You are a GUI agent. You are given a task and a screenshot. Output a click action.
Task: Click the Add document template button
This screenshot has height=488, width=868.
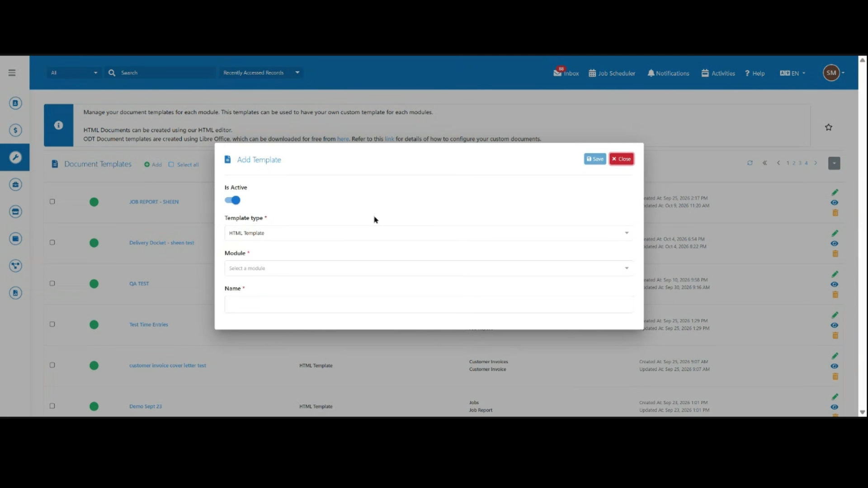(153, 164)
